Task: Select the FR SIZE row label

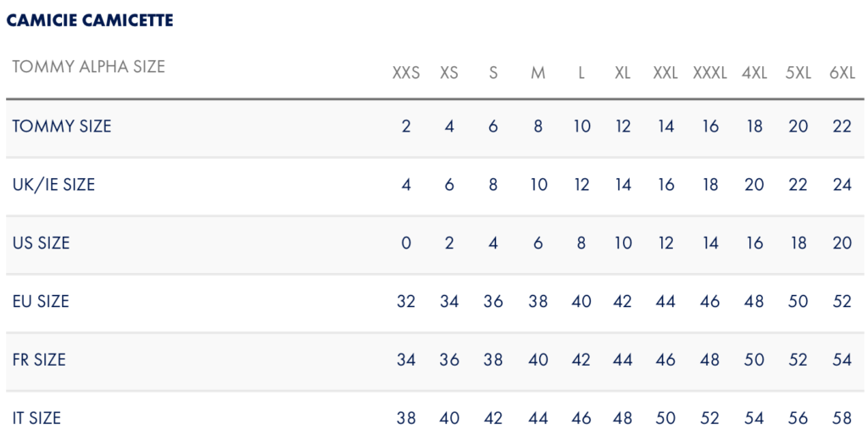Action: (39, 360)
